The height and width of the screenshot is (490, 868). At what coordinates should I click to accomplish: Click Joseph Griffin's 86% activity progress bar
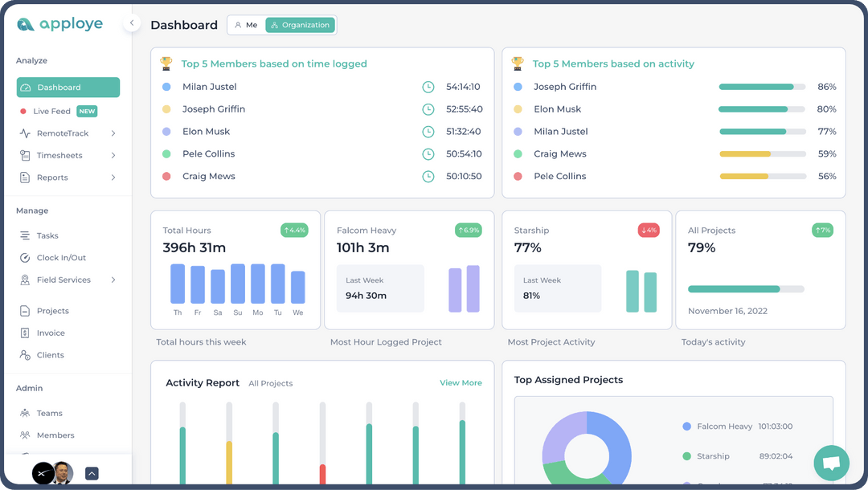click(762, 87)
